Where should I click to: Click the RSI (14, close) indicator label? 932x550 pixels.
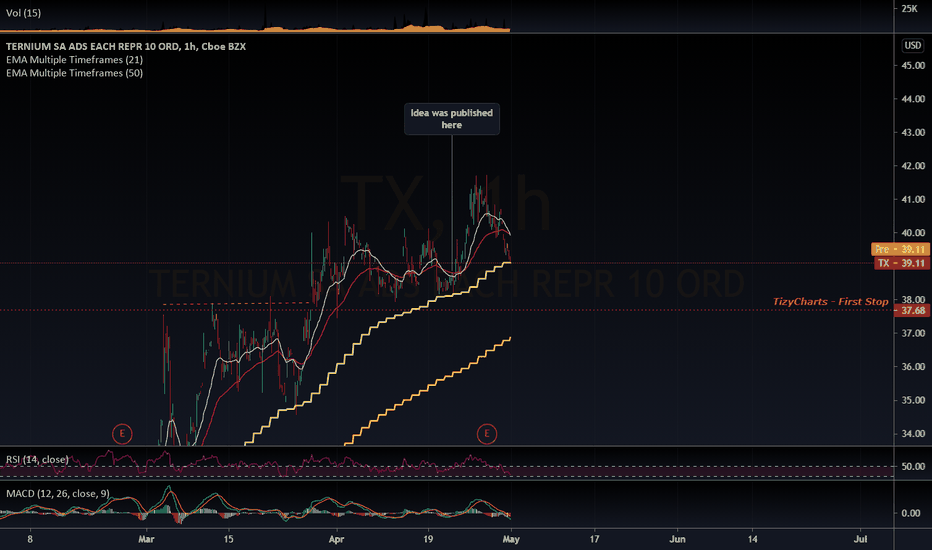pos(37,460)
